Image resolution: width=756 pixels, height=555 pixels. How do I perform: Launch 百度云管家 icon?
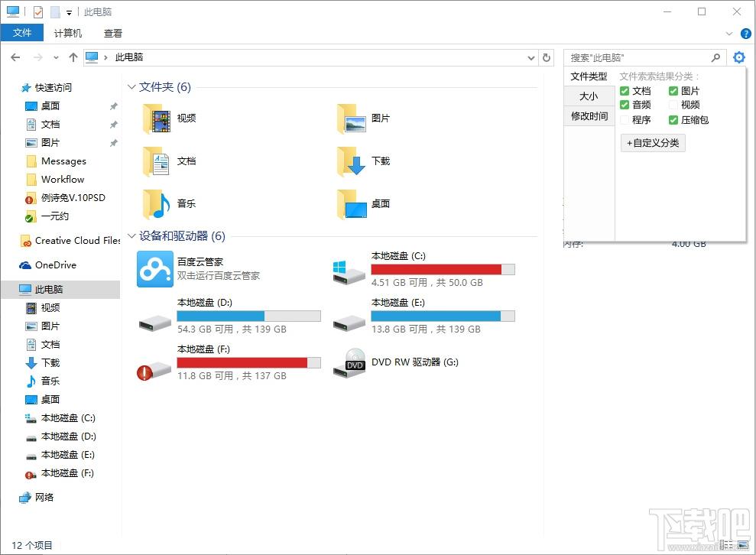(x=154, y=269)
